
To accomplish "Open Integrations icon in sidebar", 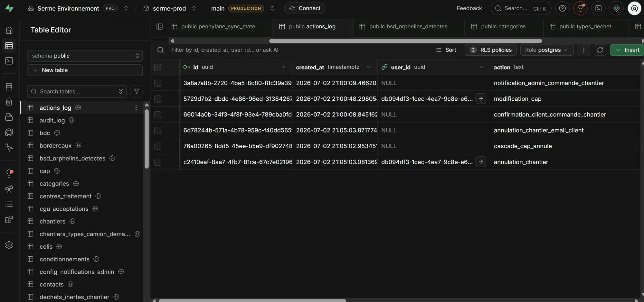I will (x=9, y=220).
